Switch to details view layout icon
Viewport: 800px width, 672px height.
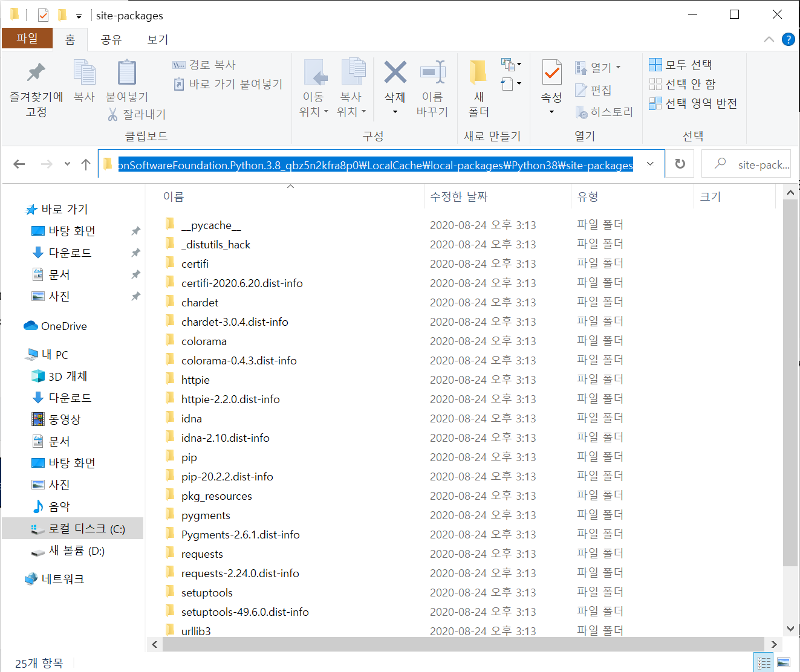[x=764, y=663]
